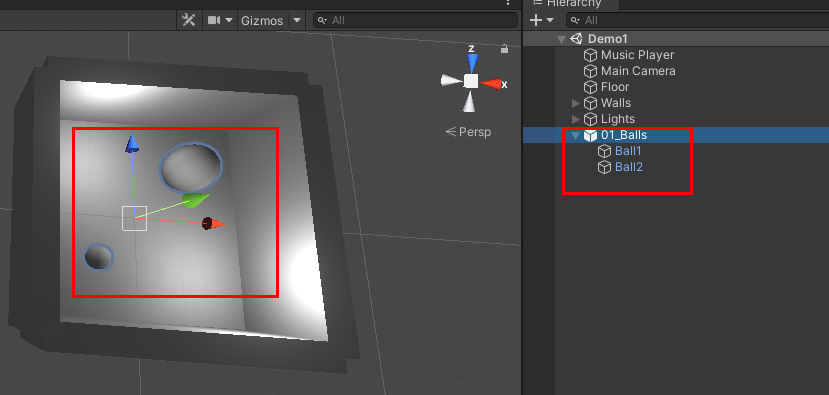Click the cube icon beside Lights

pyautogui.click(x=590, y=119)
